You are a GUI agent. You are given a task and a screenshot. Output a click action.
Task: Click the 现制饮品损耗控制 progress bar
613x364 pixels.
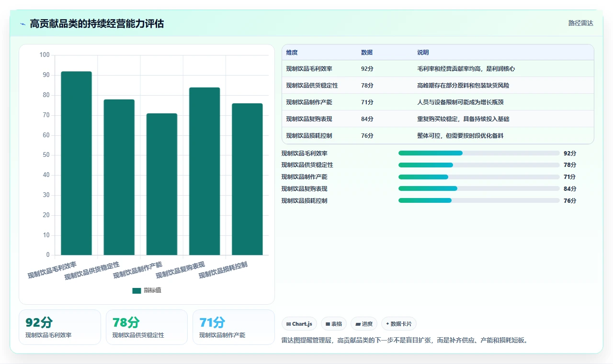pyautogui.click(x=479, y=200)
